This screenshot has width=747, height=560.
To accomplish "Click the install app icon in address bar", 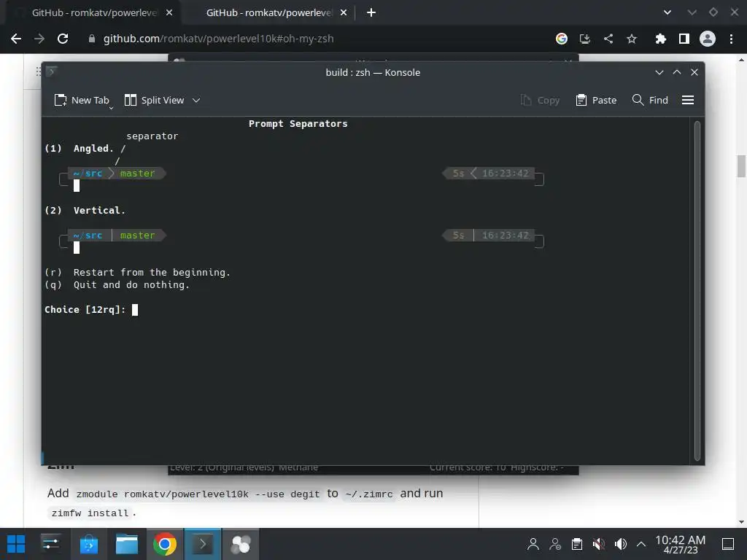I will [585, 39].
